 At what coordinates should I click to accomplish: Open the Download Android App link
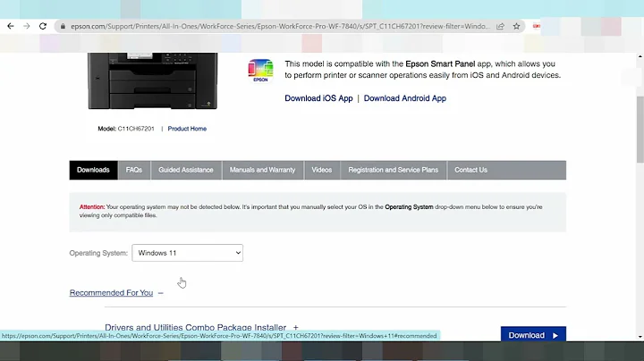[405, 98]
